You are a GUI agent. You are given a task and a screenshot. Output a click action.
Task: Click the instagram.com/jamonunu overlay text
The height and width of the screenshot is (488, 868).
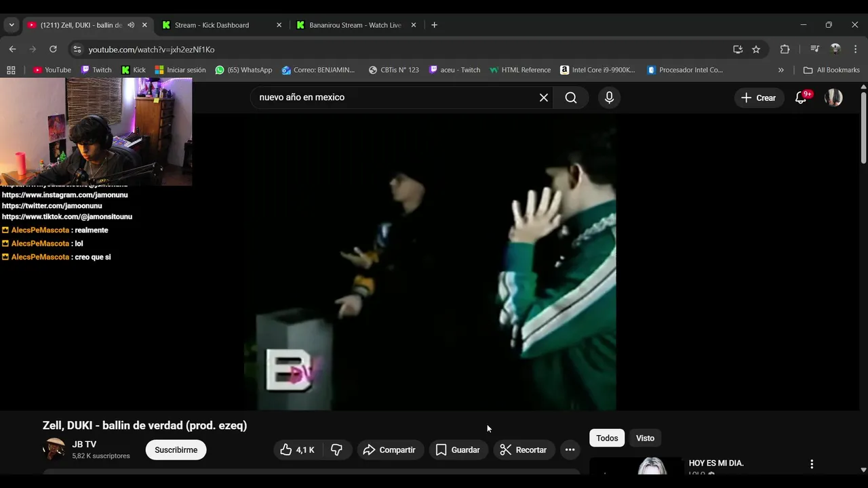click(x=64, y=195)
